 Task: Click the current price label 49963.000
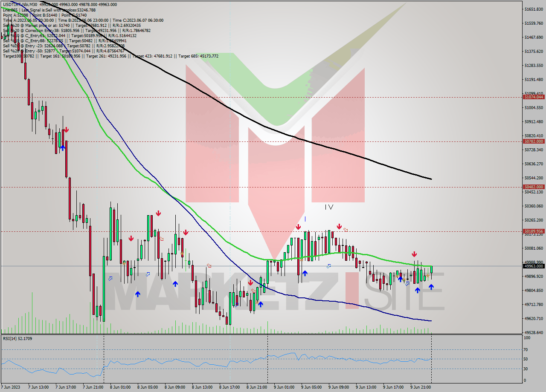coord(533,266)
